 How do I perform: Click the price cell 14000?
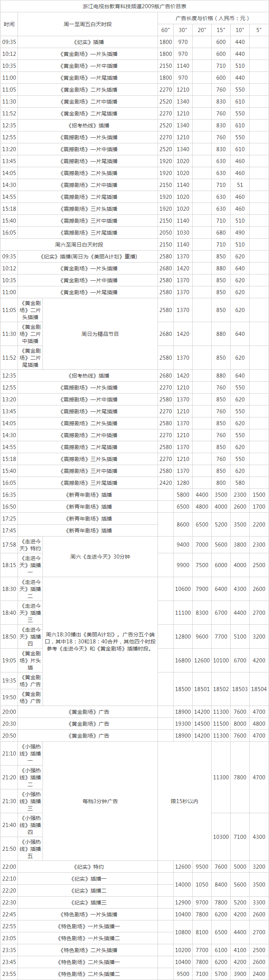coord(183,885)
